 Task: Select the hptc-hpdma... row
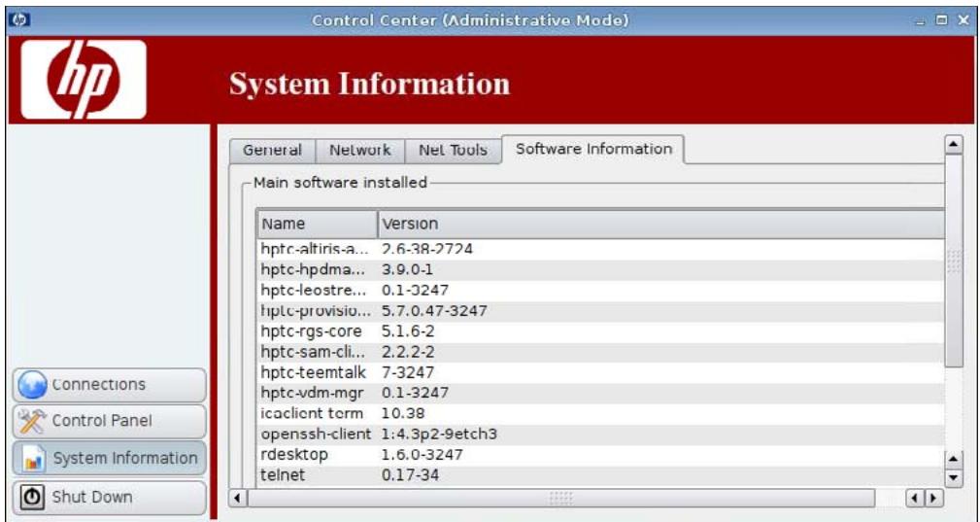click(600, 270)
